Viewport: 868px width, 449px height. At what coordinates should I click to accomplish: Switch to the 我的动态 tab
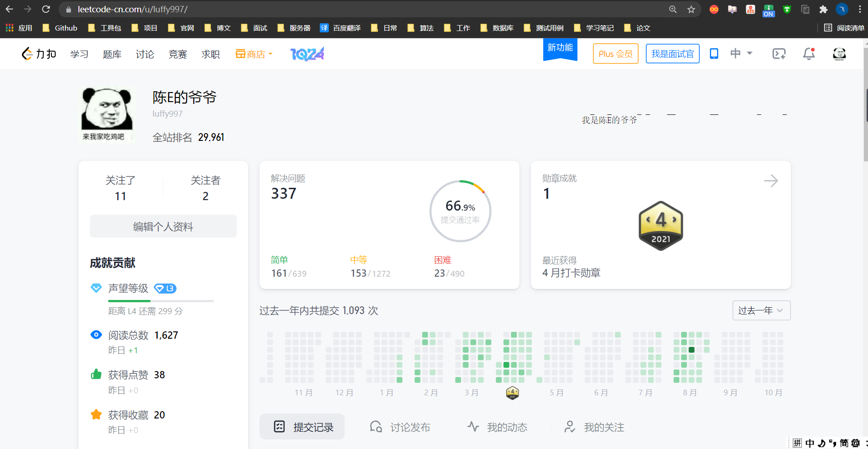pyautogui.click(x=497, y=427)
